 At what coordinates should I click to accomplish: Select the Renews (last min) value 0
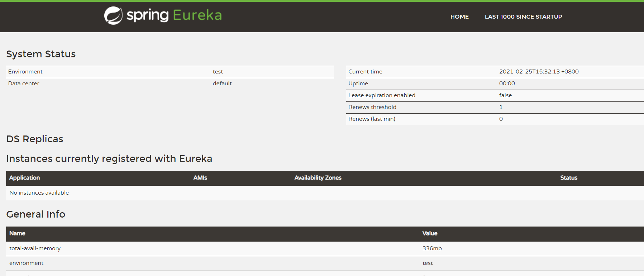(x=501, y=119)
